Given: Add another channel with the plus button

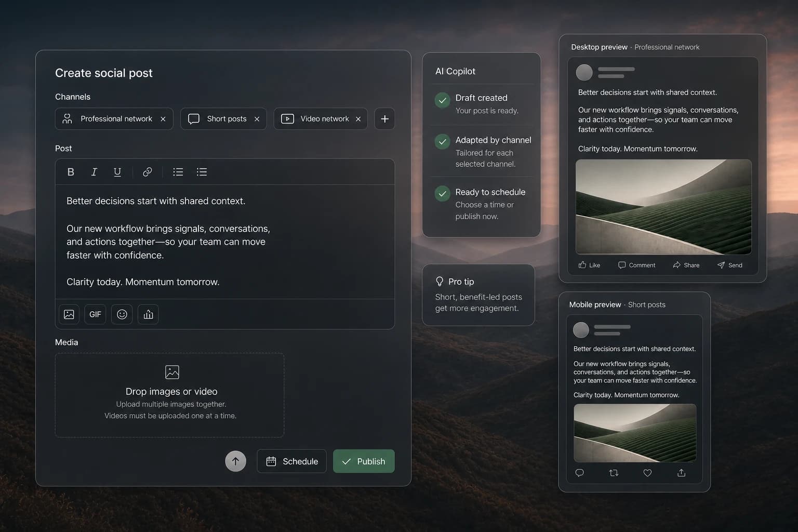Looking at the screenshot, I should pyautogui.click(x=384, y=119).
